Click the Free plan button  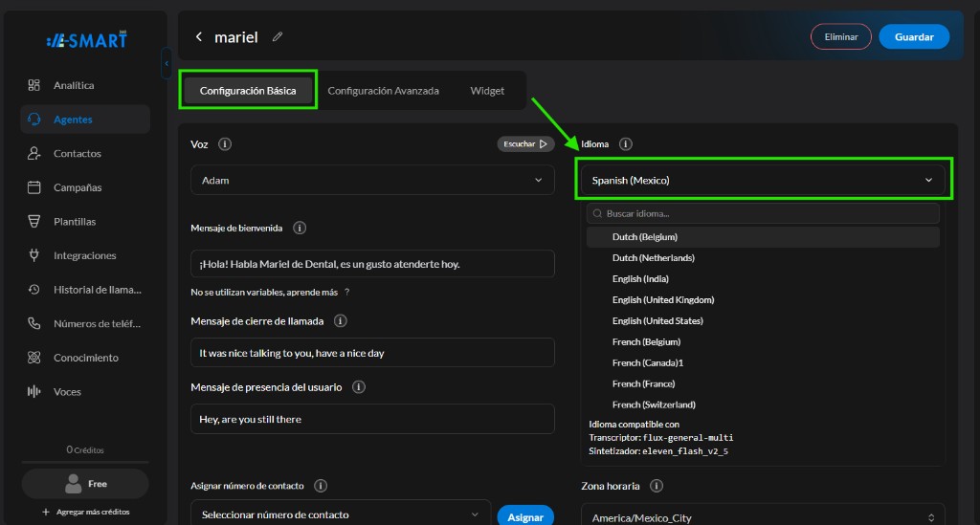click(85, 484)
